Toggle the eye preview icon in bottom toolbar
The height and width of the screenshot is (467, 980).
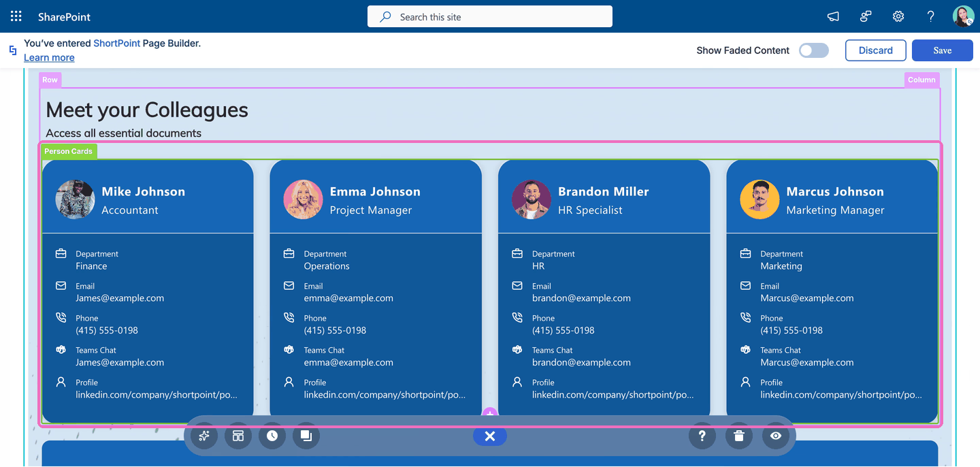[776, 436]
